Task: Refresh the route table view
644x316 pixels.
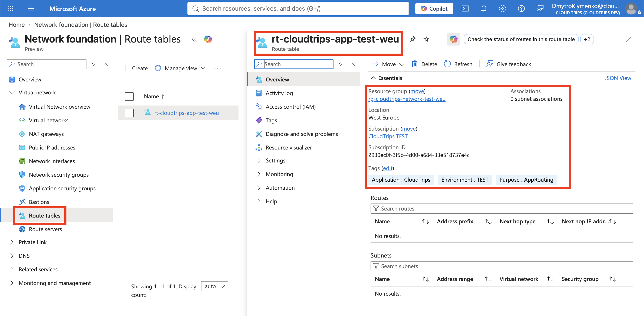Action: pyautogui.click(x=458, y=64)
